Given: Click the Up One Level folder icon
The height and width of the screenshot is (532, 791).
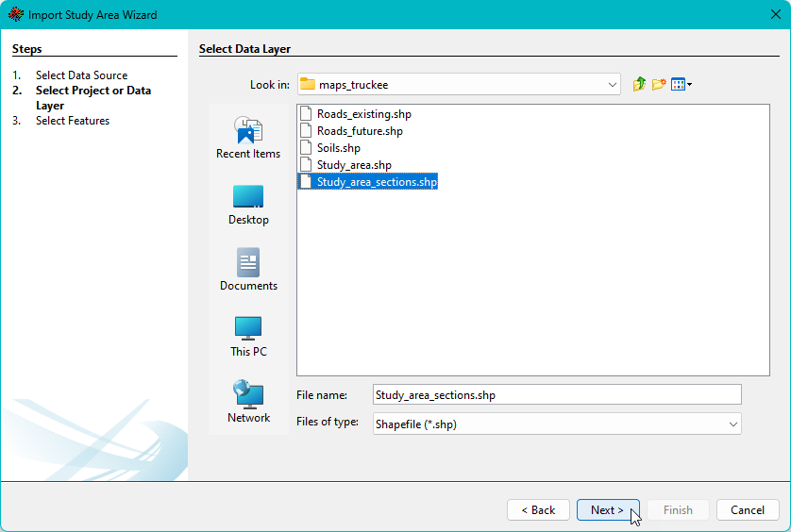Looking at the screenshot, I should pos(639,84).
